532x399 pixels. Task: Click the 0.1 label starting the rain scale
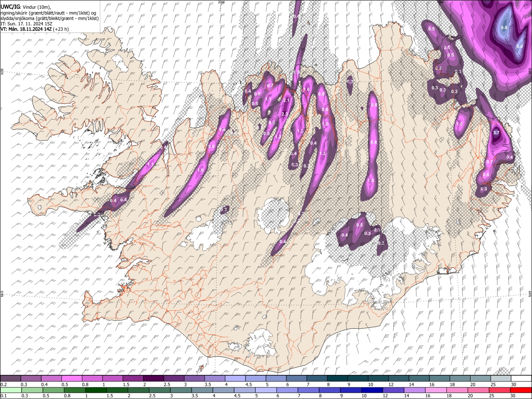click(x=3, y=396)
